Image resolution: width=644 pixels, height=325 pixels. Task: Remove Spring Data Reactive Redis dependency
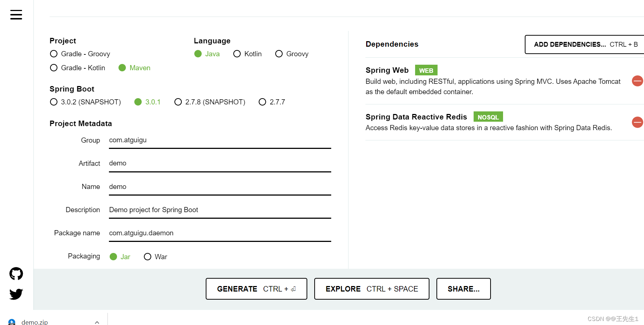tap(637, 122)
